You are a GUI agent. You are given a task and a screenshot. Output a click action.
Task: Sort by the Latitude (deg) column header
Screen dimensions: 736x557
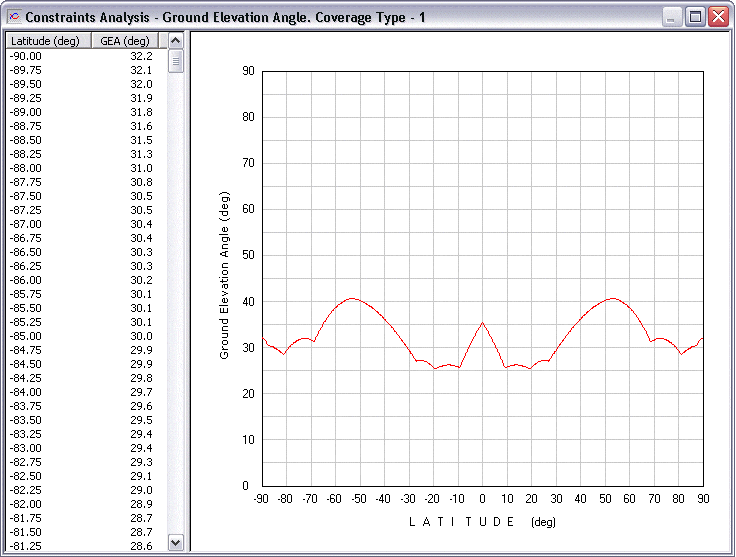point(48,40)
